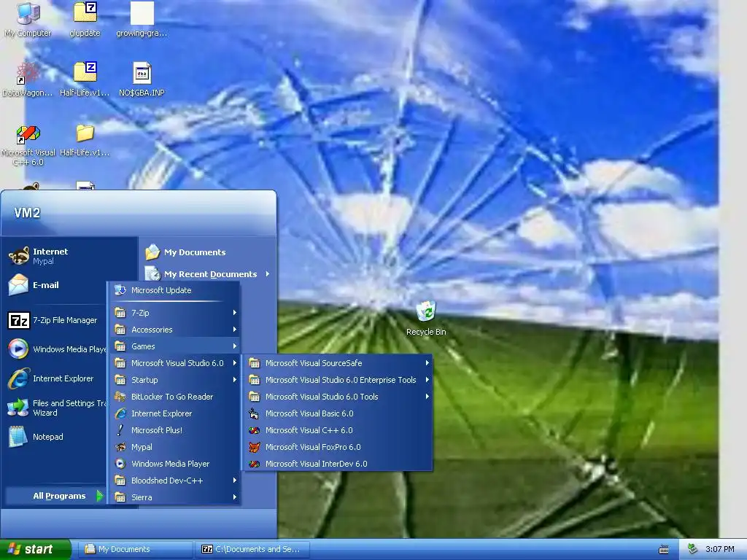This screenshot has width=747, height=560.
Task: Click the 3:07 PM system clock
Action: pyautogui.click(x=719, y=549)
